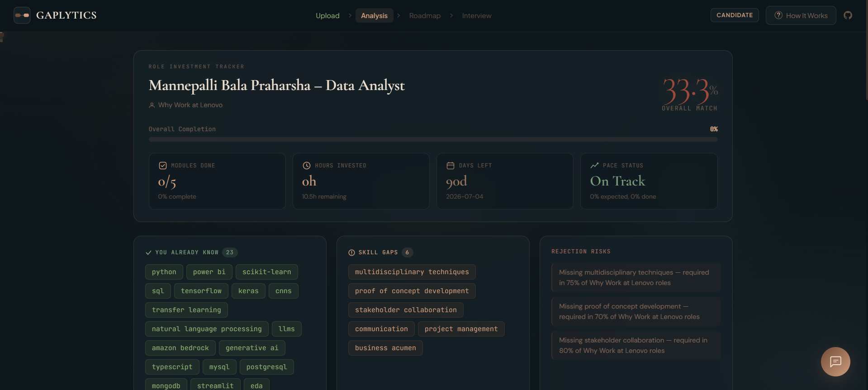The height and width of the screenshot is (390, 868).
Task: Open the How It Works button
Action: 801,15
